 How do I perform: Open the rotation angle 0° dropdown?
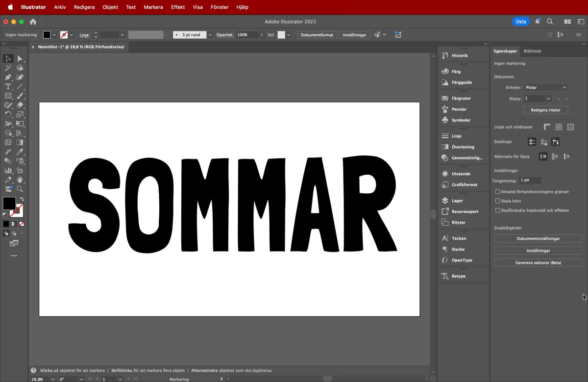click(81, 379)
